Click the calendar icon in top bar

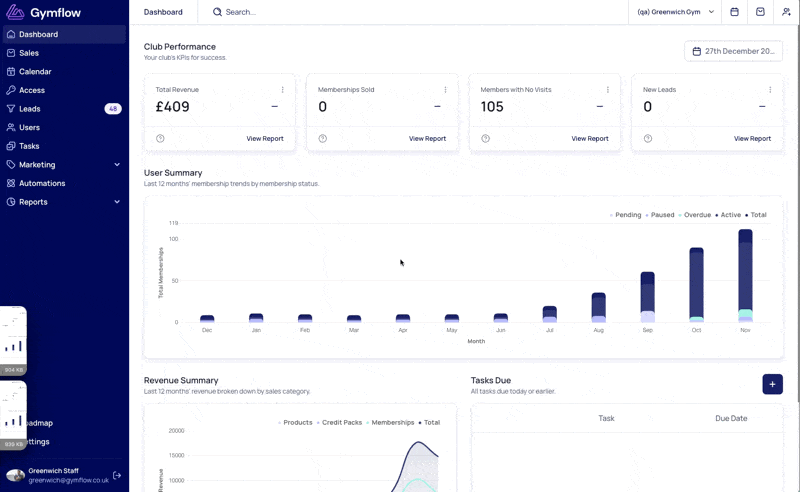click(734, 12)
